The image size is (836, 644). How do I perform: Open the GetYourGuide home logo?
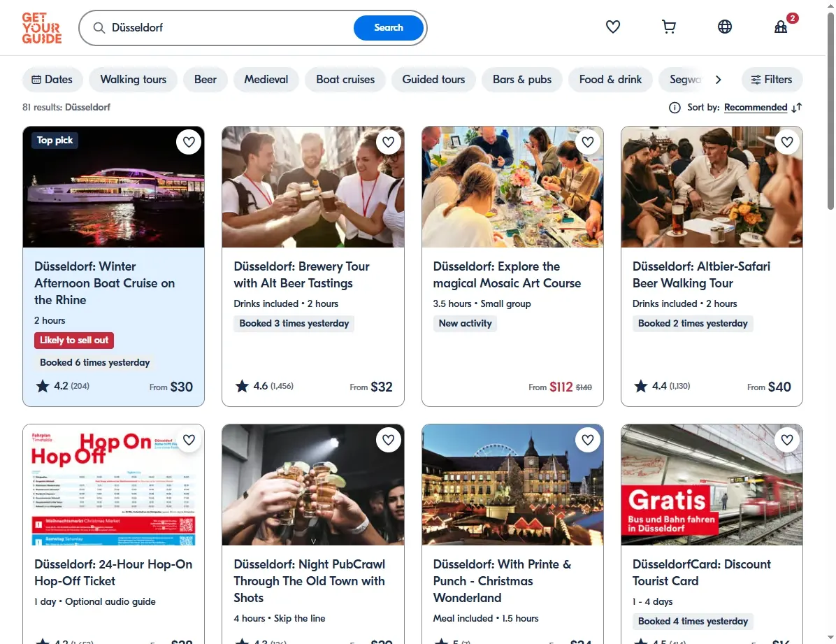(41, 28)
